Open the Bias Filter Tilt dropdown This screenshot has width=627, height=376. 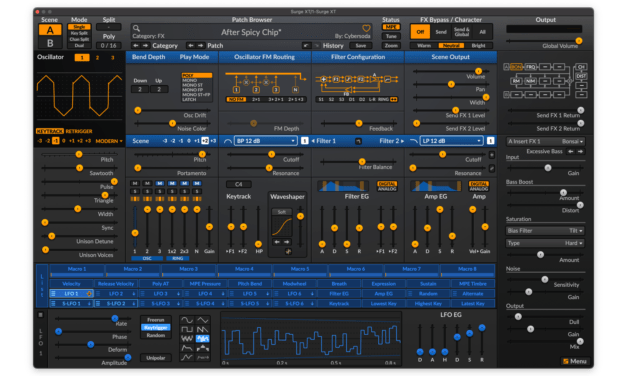(x=545, y=231)
